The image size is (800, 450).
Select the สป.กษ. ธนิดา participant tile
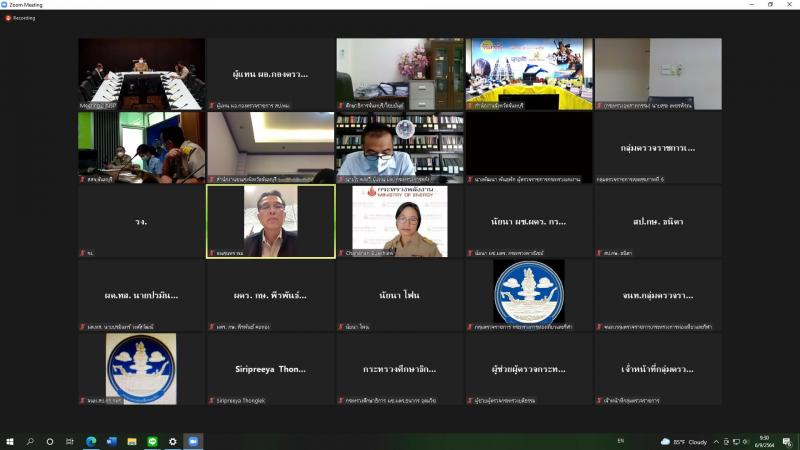tap(658, 221)
